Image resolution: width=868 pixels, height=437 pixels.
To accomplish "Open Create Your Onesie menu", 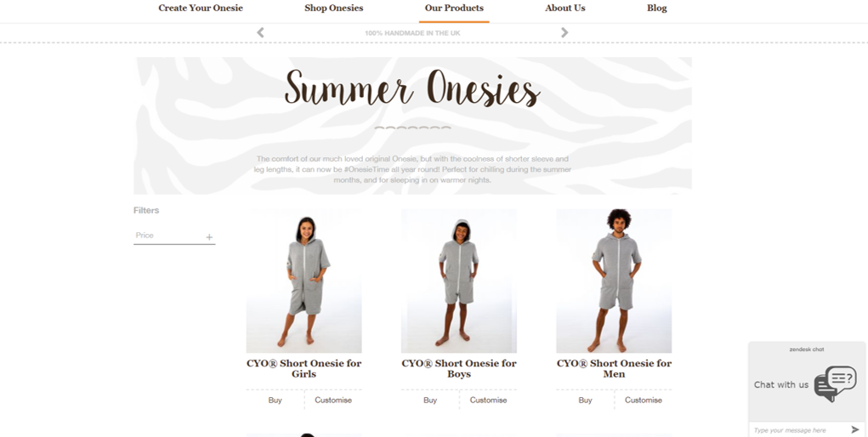I will point(201,8).
